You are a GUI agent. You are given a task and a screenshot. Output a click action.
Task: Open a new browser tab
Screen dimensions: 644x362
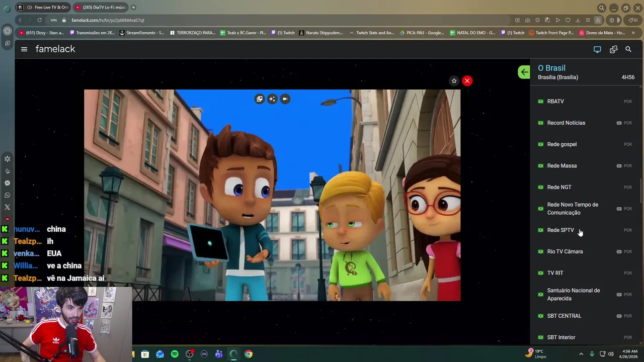point(133,8)
